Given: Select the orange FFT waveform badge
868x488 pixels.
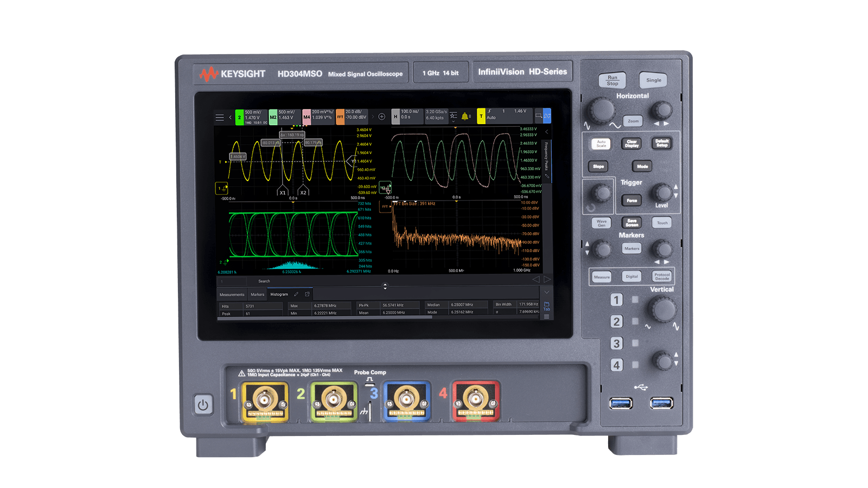Looking at the screenshot, I should (352, 117).
